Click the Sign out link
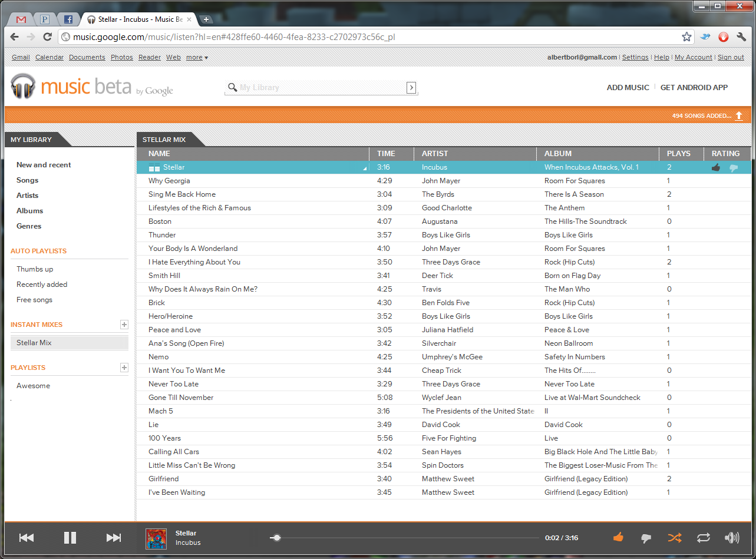 (x=731, y=58)
